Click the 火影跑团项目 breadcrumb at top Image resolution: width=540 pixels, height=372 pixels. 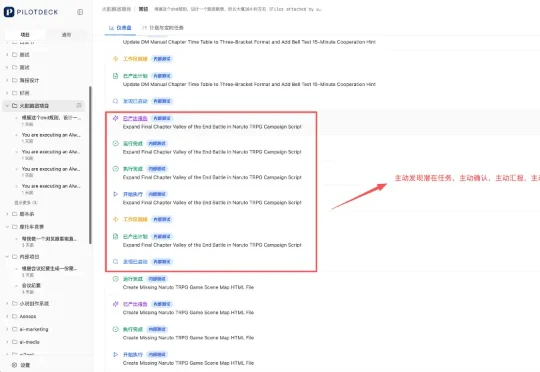point(116,9)
